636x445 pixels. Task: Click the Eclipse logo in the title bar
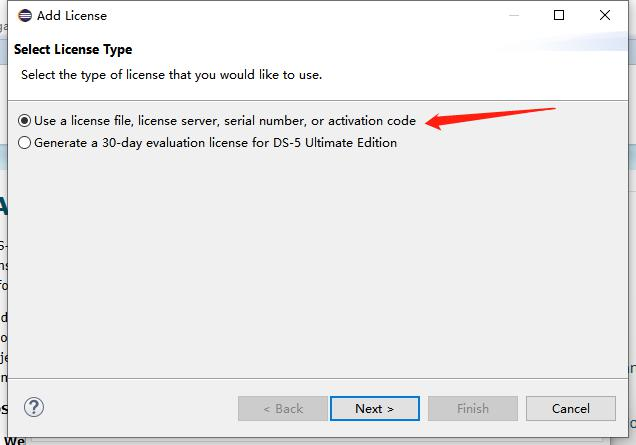click(24, 15)
